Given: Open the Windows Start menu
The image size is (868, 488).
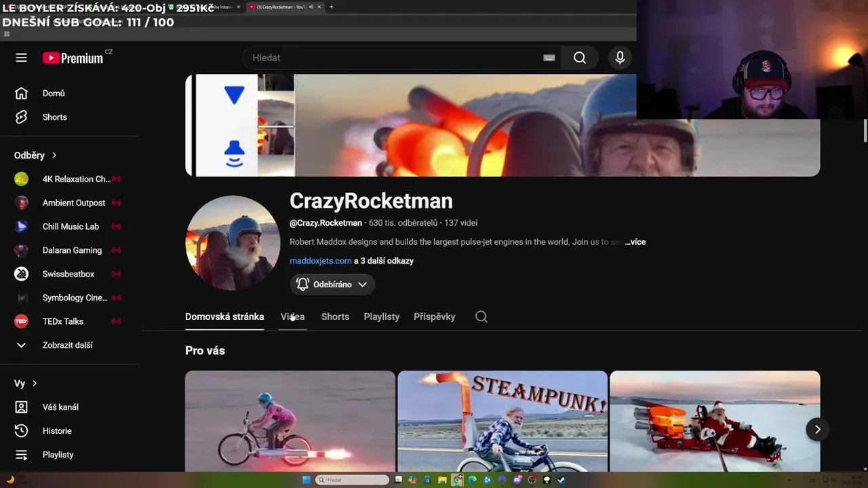Looking at the screenshot, I should click(307, 480).
